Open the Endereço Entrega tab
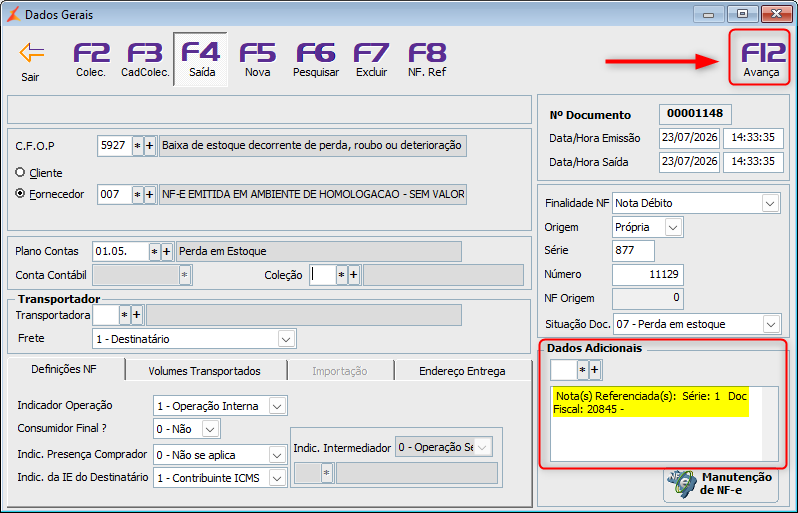This screenshot has height=513, width=798. coord(462,371)
